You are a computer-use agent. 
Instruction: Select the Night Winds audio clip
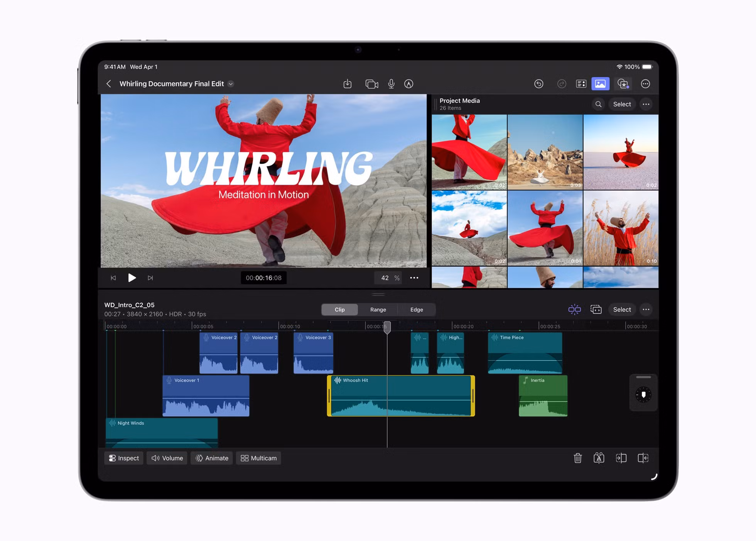(161, 430)
